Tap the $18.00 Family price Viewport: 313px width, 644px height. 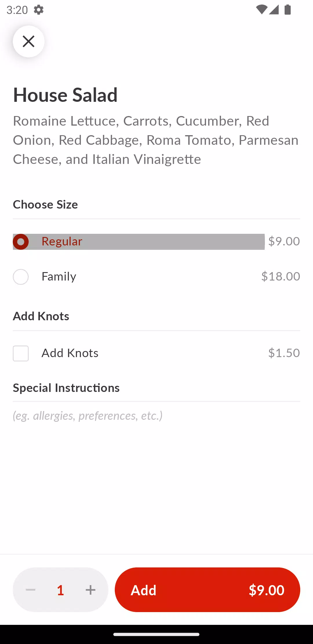click(x=281, y=276)
